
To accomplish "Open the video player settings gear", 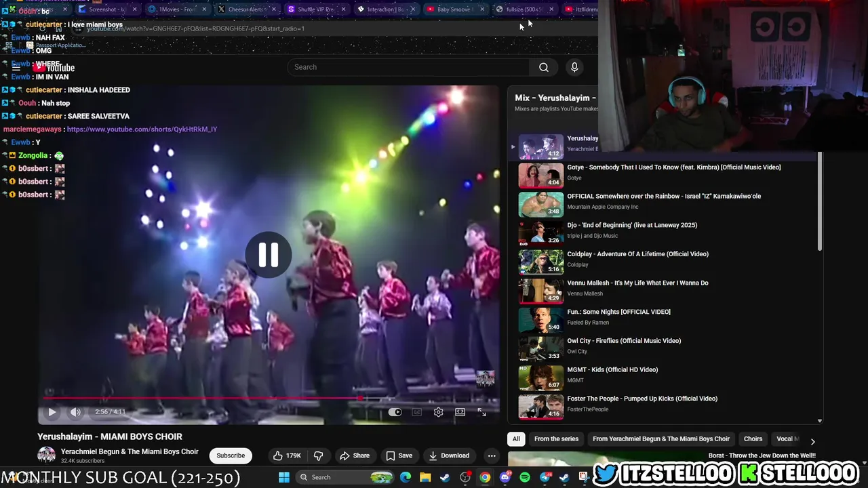I will click(x=439, y=412).
